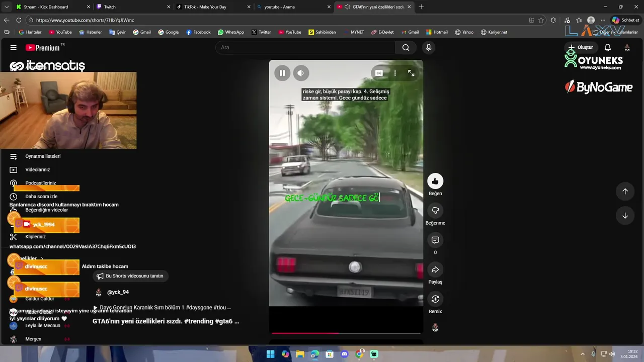Open the Windows Start button
The image size is (644, 362).
pyautogui.click(x=270, y=354)
